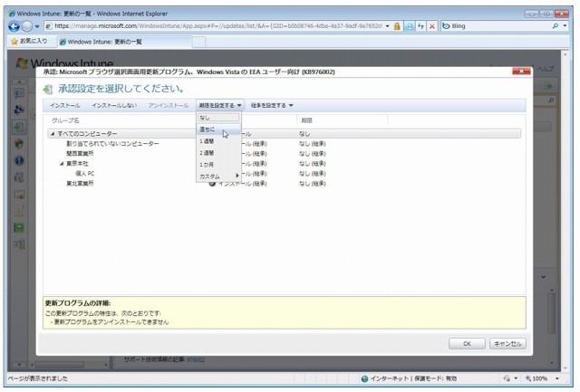Click stop loading X icon
The width and height of the screenshot is (580, 392).
[431, 26]
